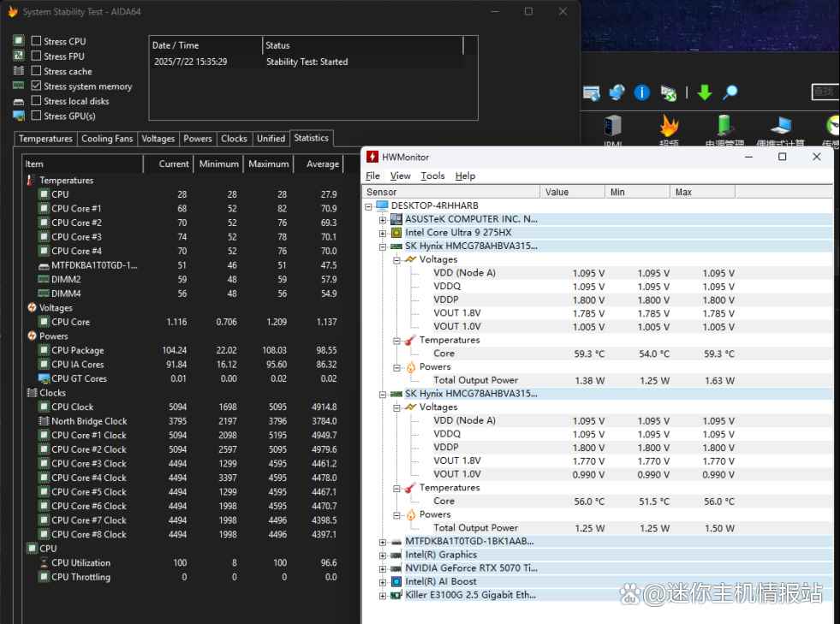Expand the Intel Core Ultra 9 275HX node
The width and height of the screenshot is (840, 624).
click(383, 233)
